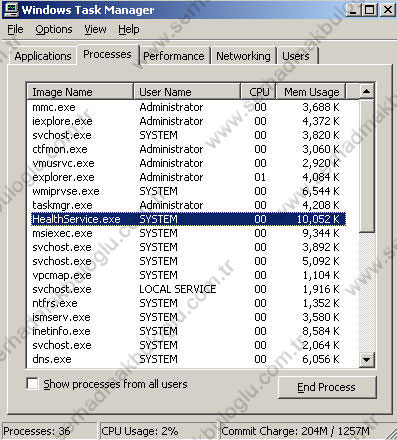
Task: Select svchost.exe using 3,820 K
Action: pyautogui.click(x=188, y=135)
